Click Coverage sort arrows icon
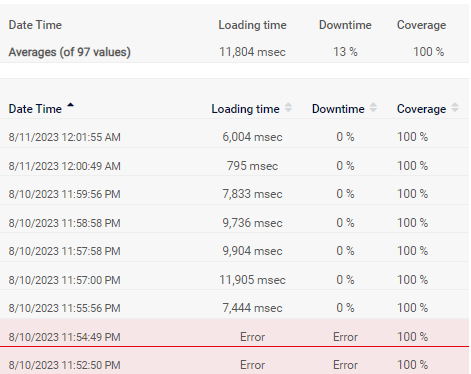This screenshot has width=471, height=374. 455,108
